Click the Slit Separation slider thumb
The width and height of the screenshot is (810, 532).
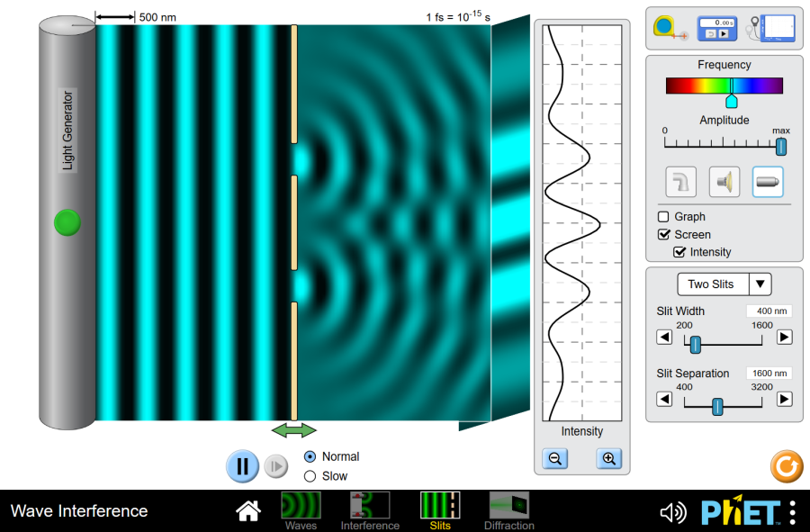point(717,407)
